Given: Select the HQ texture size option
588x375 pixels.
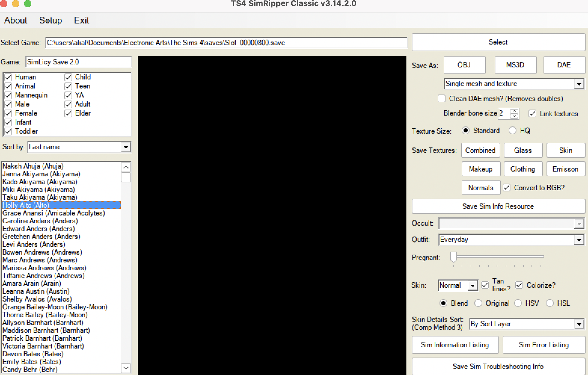Looking at the screenshot, I should tap(513, 130).
